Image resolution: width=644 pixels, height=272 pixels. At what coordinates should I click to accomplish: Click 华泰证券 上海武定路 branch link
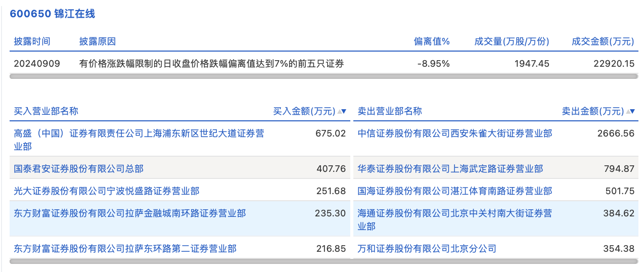tap(450, 168)
